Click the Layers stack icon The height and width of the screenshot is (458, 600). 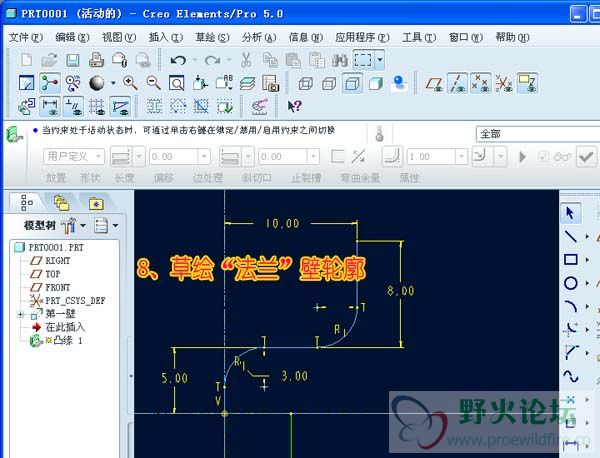(x=248, y=83)
